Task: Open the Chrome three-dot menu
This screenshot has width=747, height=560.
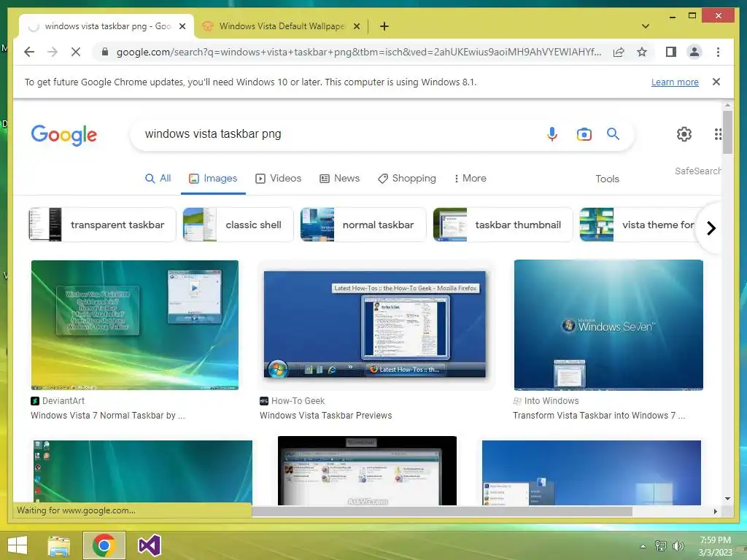Action: click(x=718, y=52)
